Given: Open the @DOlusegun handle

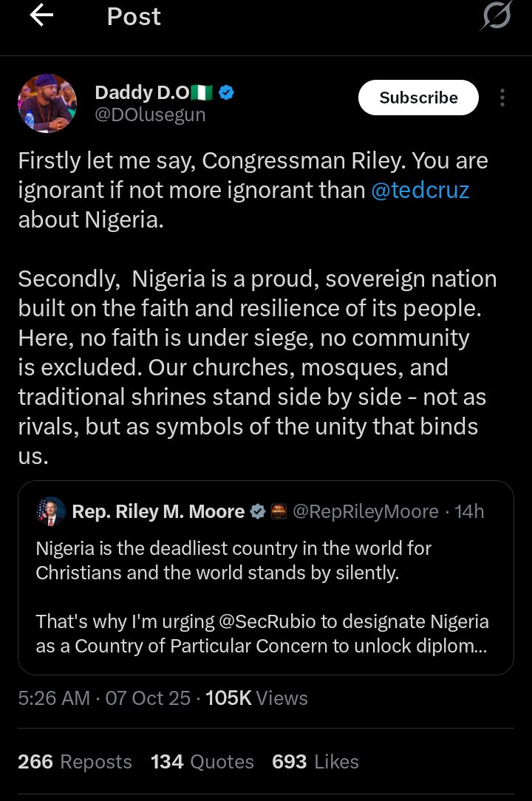Looking at the screenshot, I should pyautogui.click(x=150, y=115).
